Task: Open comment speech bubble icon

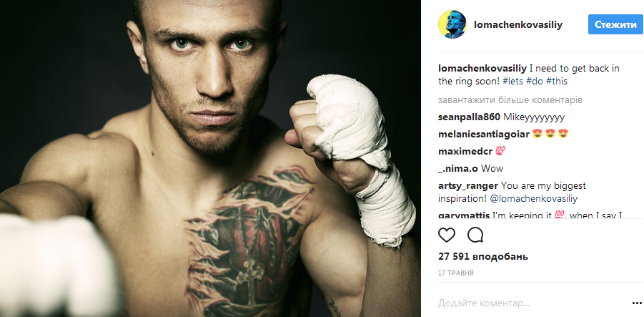Action: click(475, 235)
